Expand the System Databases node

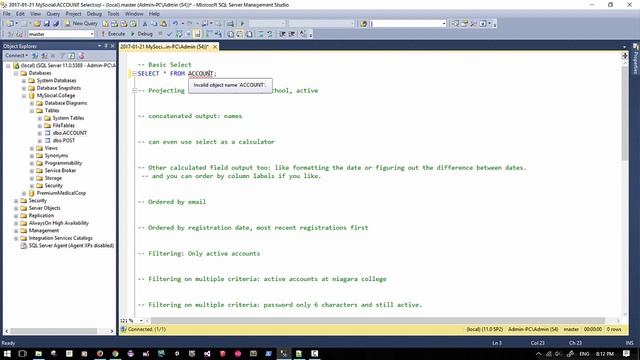(x=24, y=81)
